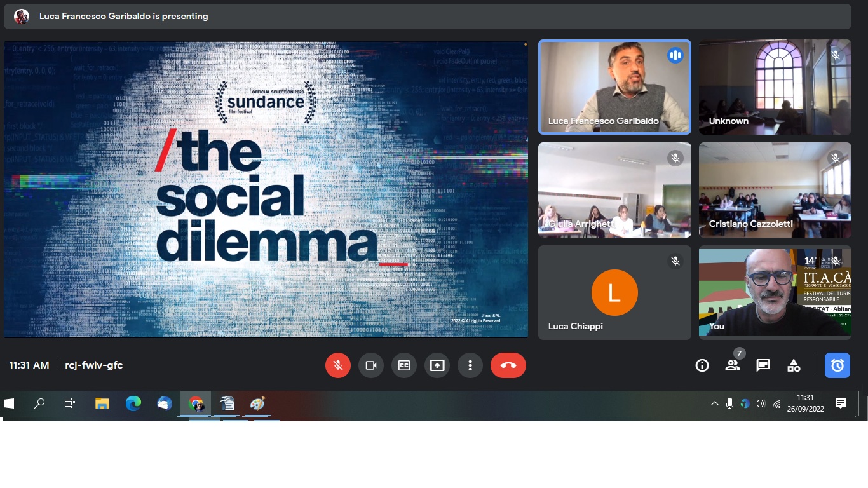Select Cristiano Cazzoletti's video tile
The image size is (868, 488).
point(775,189)
